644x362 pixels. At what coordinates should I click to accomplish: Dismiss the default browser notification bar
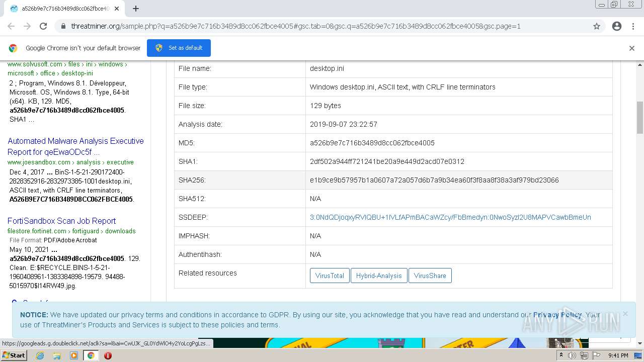(632, 48)
